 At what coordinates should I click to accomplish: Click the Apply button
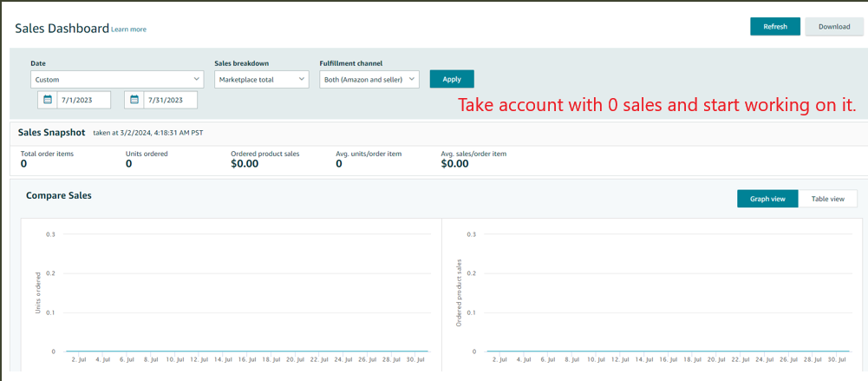(452, 79)
